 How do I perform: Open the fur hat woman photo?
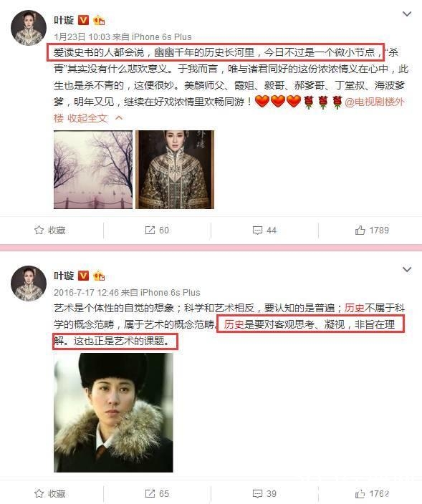pos(113,412)
